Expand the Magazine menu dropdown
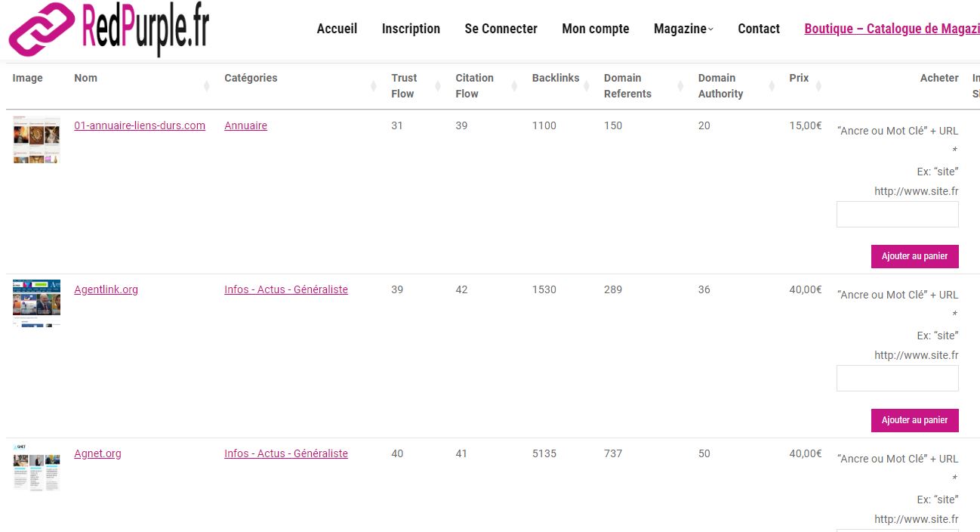 coord(683,29)
